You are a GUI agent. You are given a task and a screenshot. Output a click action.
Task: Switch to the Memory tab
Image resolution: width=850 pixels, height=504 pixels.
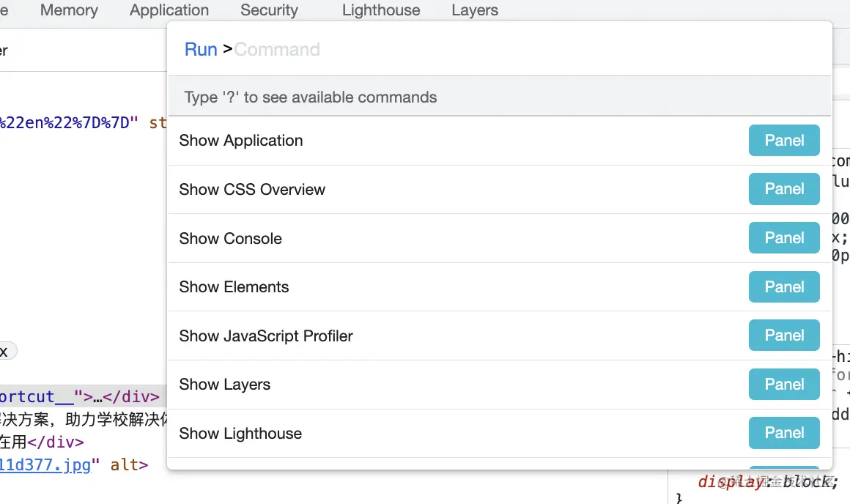click(x=69, y=10)
